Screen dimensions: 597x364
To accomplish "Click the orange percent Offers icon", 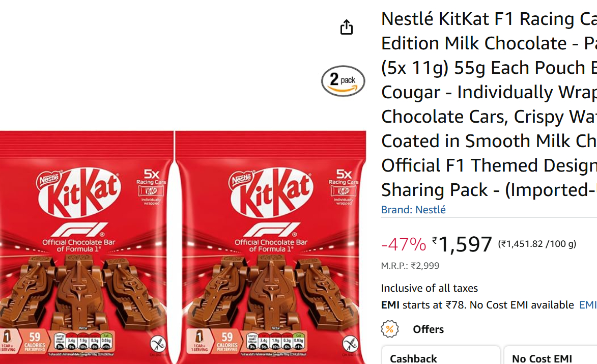I will [x=390, y=329].
